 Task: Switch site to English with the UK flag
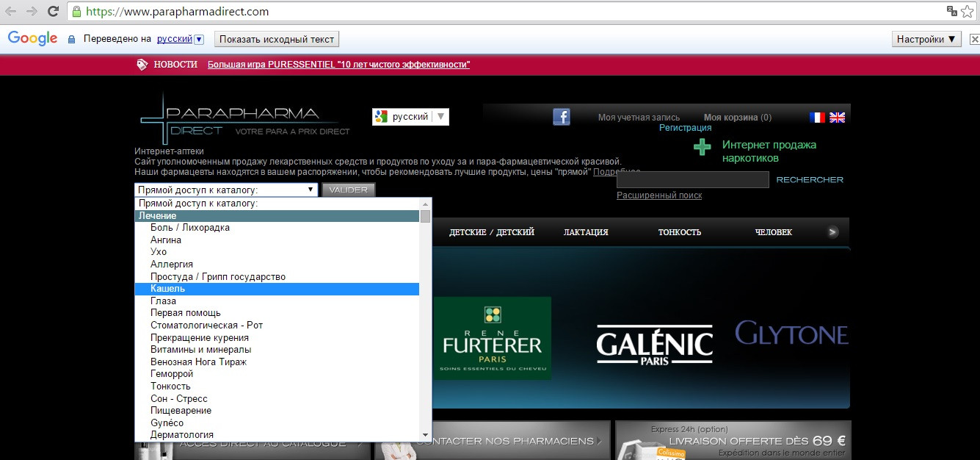point(838,118)
